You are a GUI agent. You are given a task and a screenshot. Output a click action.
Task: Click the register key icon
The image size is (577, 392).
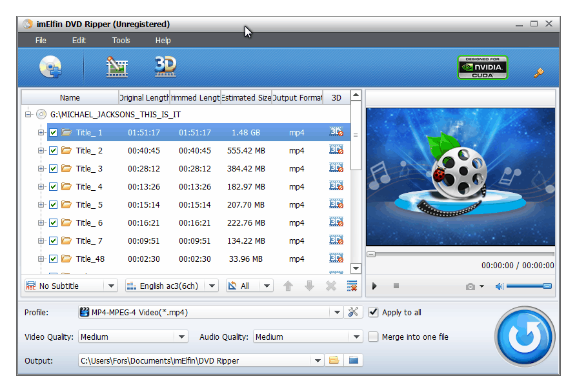click(x=539, y=72)
